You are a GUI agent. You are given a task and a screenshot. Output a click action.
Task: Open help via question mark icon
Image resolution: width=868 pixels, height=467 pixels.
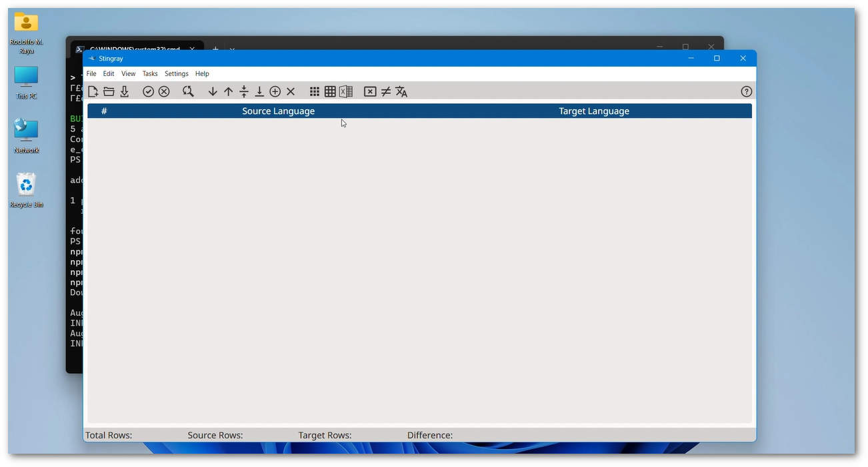click(x=747, y=92)
